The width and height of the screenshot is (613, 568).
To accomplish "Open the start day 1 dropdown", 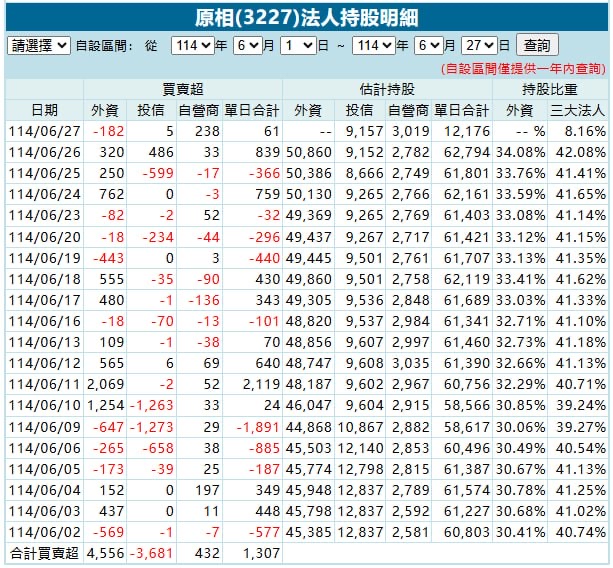I will click(298, 46).
